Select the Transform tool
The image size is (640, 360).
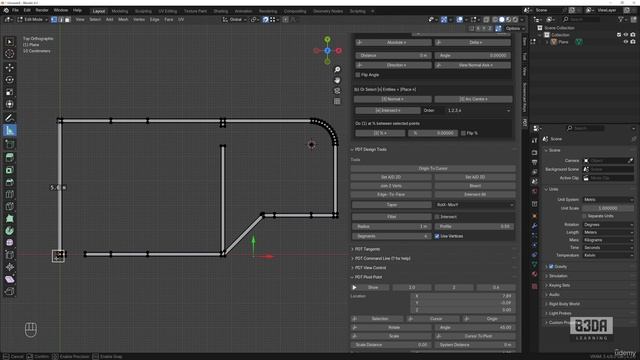coord(9,104)
